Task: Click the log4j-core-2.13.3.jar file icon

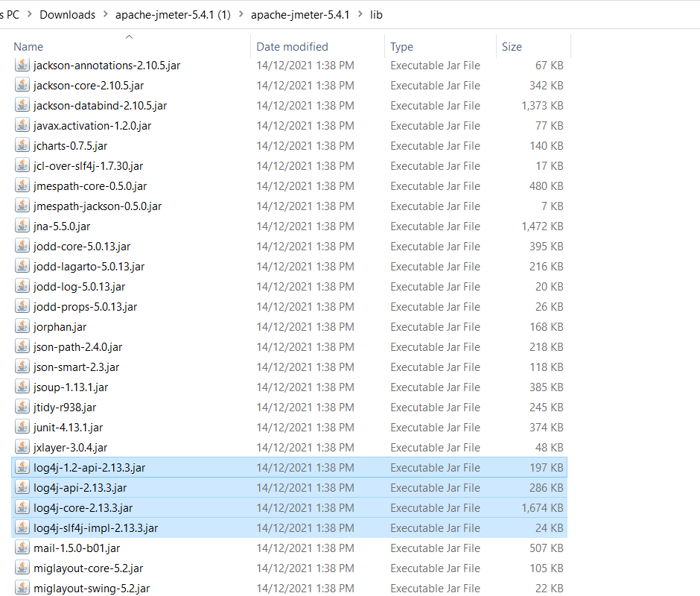Action: (x=22, y=507)
